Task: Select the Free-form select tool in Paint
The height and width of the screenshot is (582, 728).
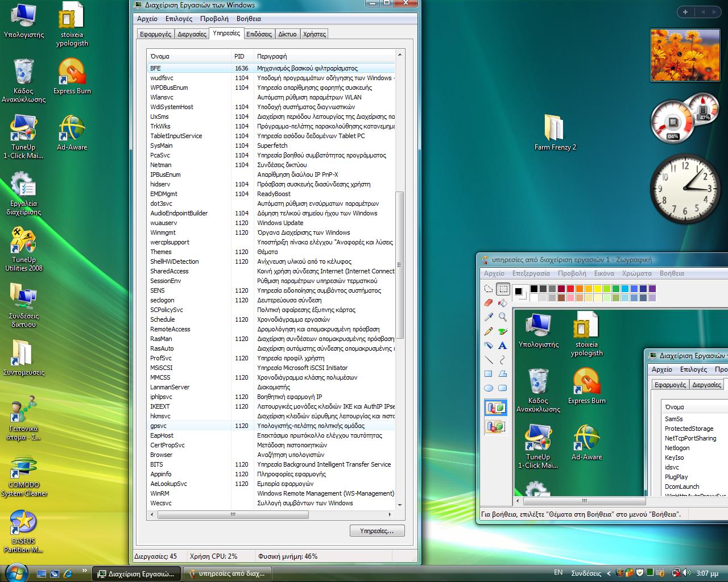Action: [489, 289]
